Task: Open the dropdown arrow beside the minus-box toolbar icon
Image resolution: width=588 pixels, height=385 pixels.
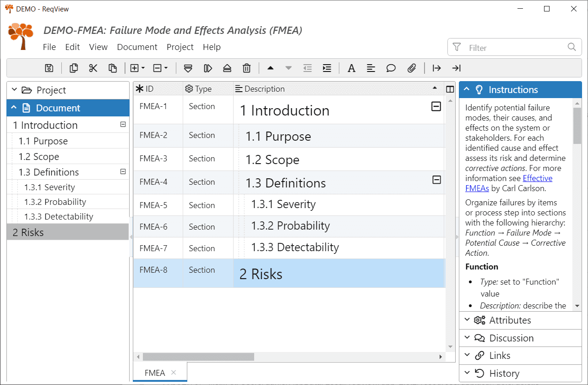Action: click(166, 68)
